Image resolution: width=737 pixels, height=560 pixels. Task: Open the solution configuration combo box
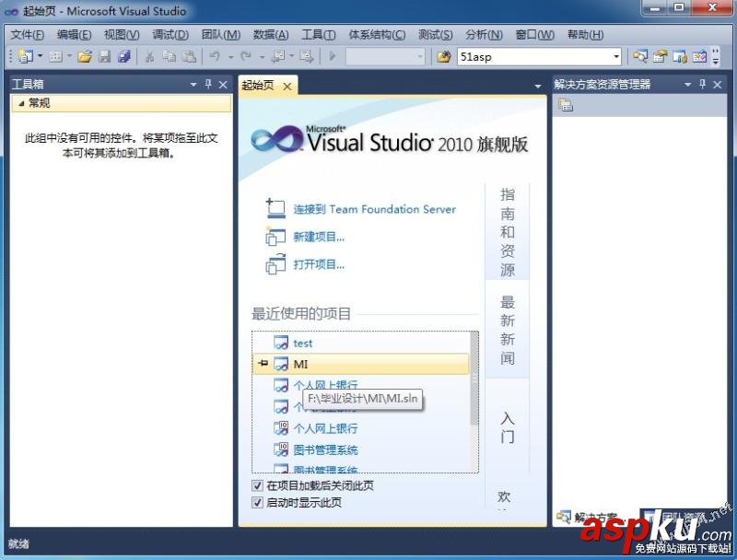pyautogui.click(x=385, y=57)
